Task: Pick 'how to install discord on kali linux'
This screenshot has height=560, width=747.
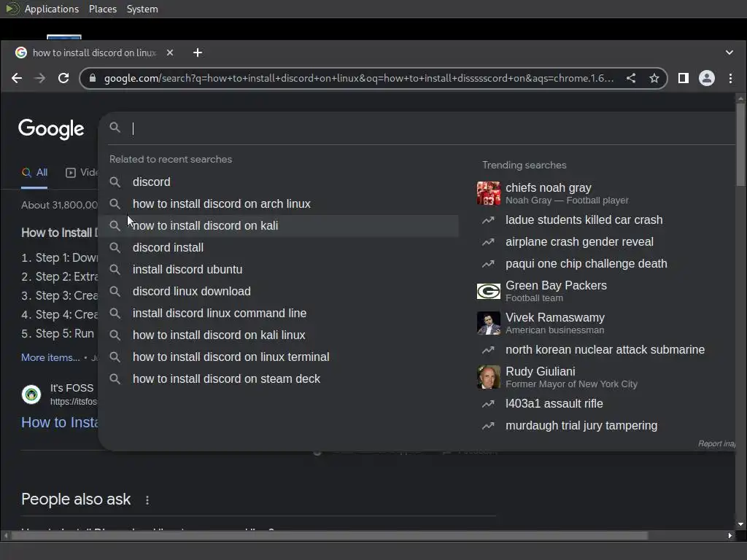Action: [279, 335]
